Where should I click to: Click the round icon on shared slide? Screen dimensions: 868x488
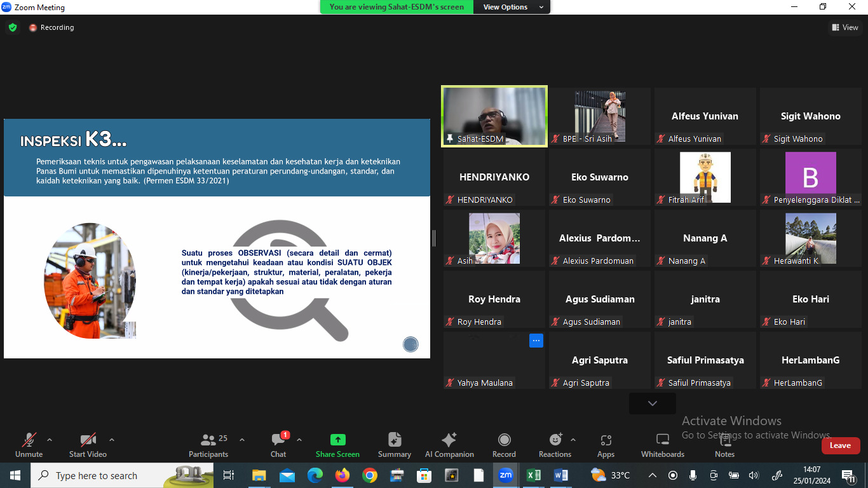coord(410,344)
